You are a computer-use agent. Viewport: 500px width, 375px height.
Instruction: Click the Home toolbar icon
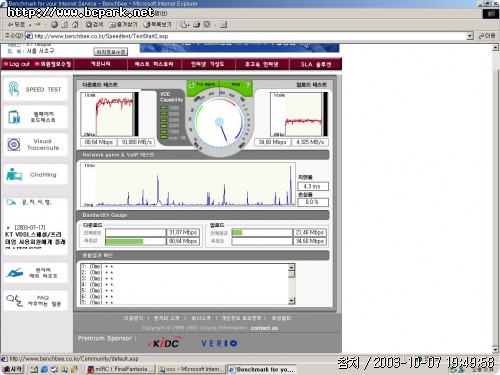75,24
